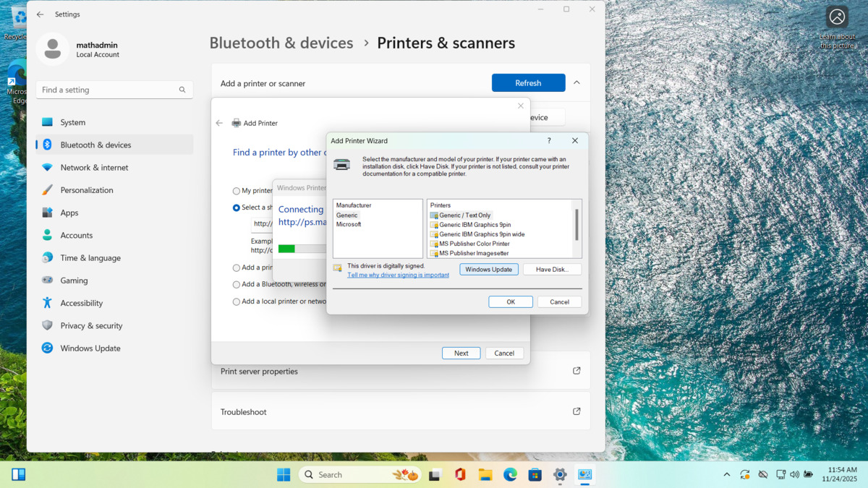Select Add a local printer or network option

tap(236, 301)
